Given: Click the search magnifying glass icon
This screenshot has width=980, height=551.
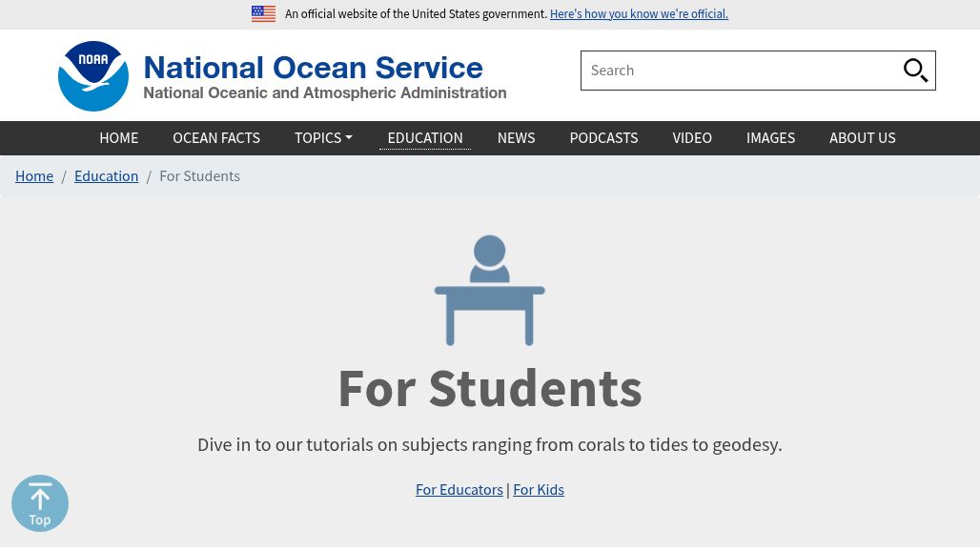Looking at the screenshot, I should coord(915,70).
